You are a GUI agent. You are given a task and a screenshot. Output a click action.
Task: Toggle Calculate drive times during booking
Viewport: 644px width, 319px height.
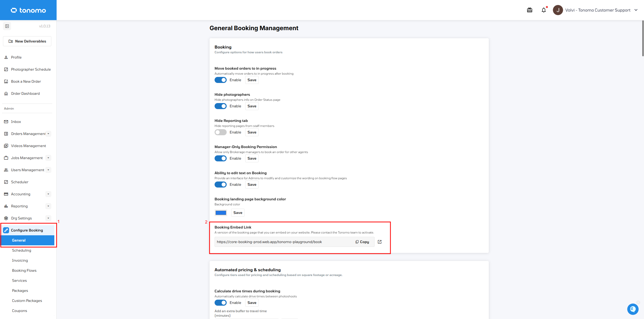pyautogui.click(x=220, y=303)
